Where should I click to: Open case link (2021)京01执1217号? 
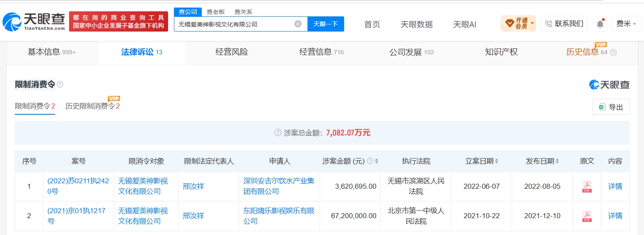76,216
